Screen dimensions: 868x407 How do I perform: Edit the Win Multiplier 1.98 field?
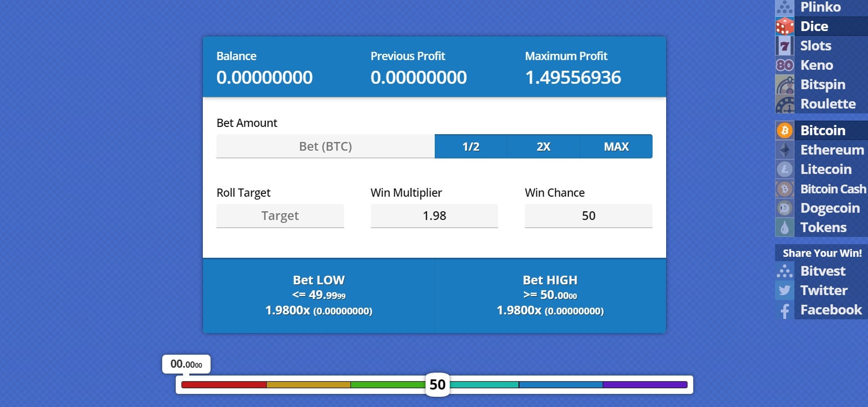click(434, 216)
